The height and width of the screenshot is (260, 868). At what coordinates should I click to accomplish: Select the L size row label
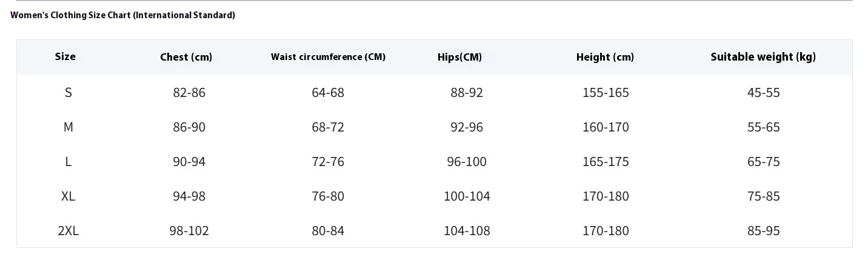68,161
